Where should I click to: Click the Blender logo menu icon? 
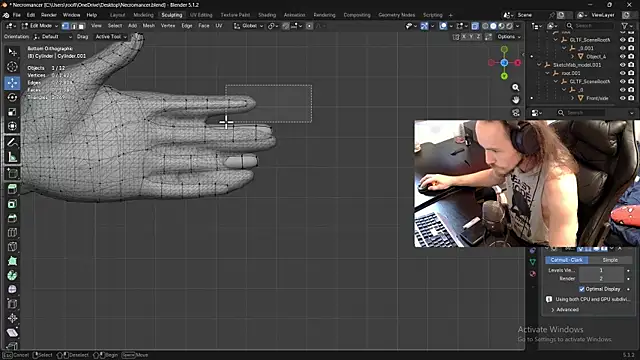[x=6, y=15]
